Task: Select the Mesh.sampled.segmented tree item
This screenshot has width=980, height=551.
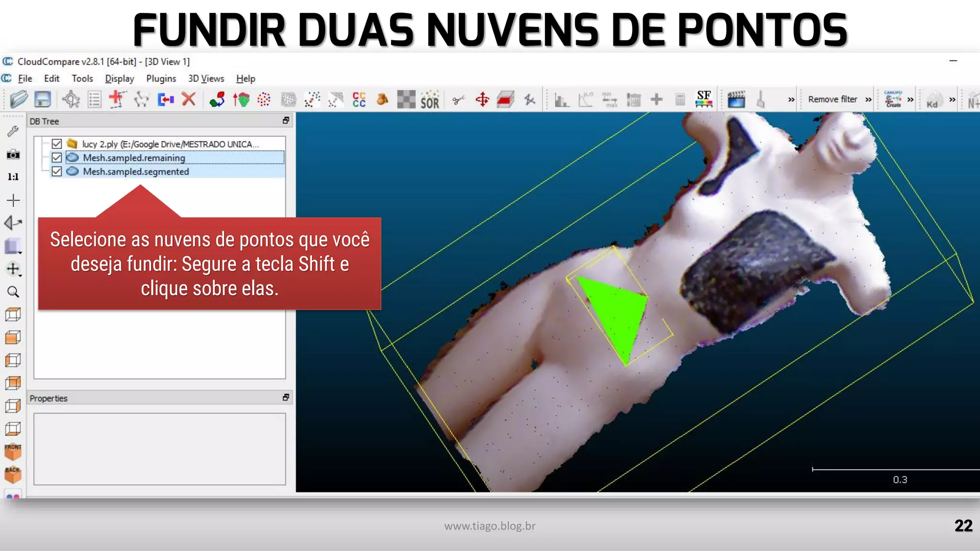Action: 136,171
